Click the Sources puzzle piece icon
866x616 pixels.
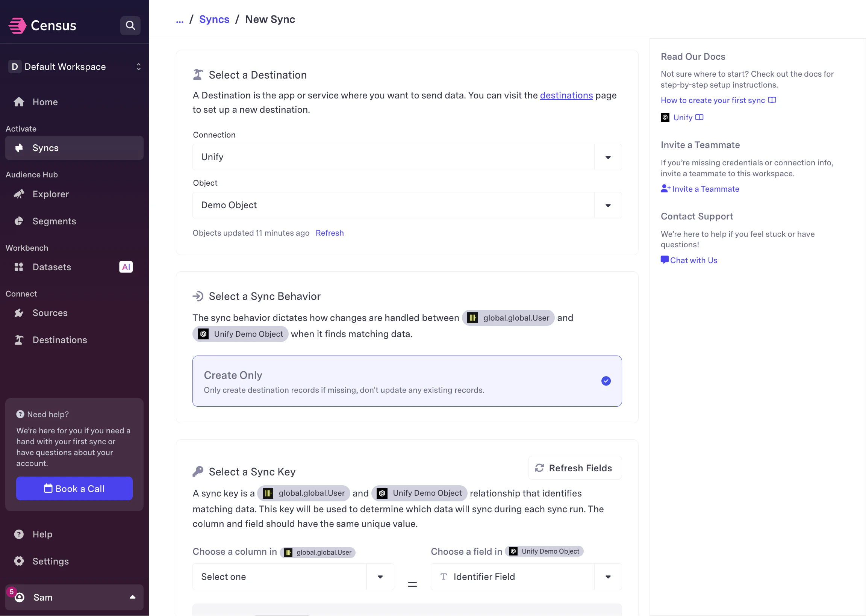[19, 313]
